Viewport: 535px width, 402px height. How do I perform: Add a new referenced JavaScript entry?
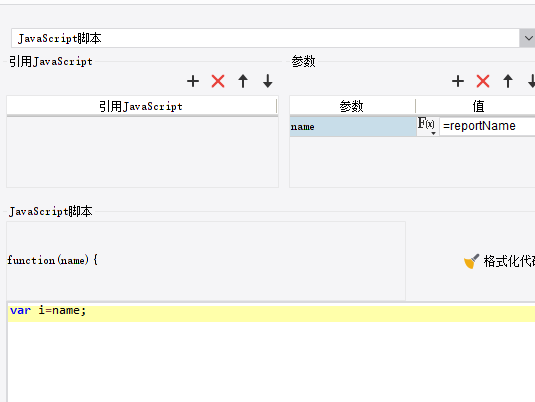(193, 81)
